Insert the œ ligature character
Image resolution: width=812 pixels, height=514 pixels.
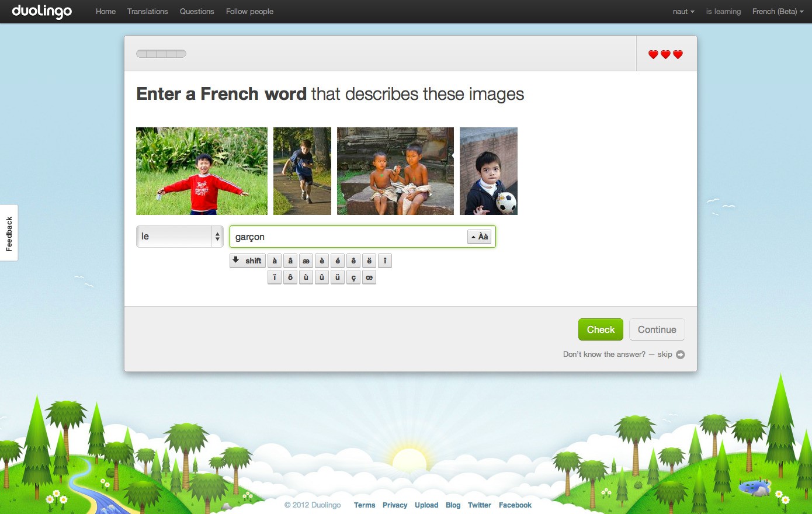pyautogui.click(x=369, y=277)
